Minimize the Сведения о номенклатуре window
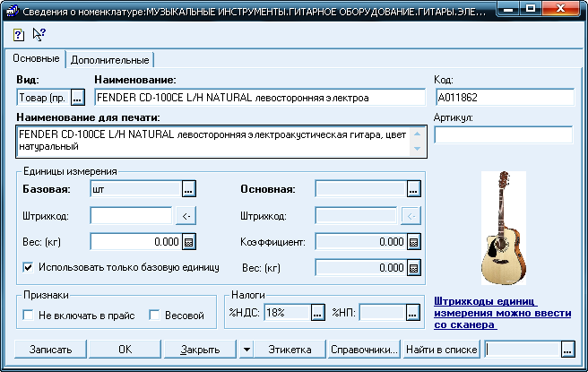The height and width of the screenshot is (372, 588). click(x=507, y=8)
